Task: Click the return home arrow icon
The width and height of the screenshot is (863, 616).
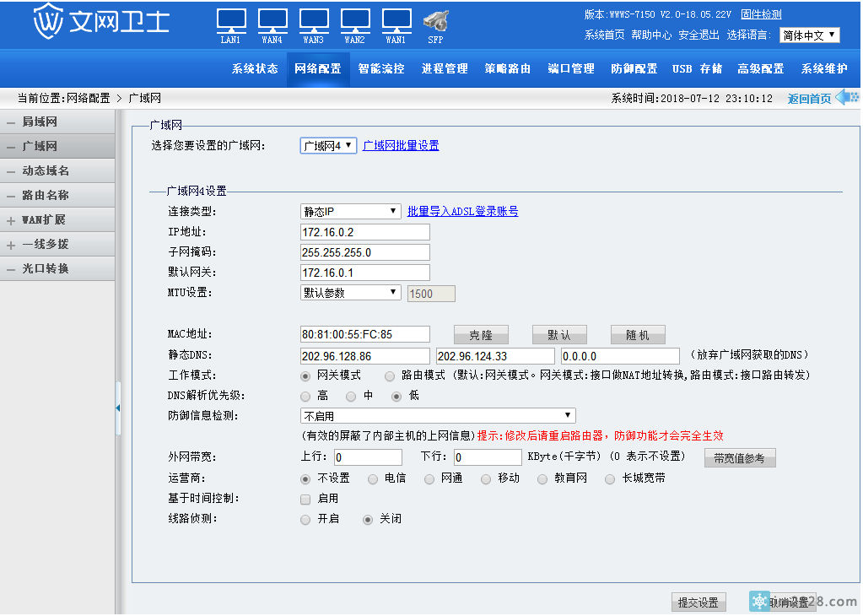Action: click(x=847, y=98)
